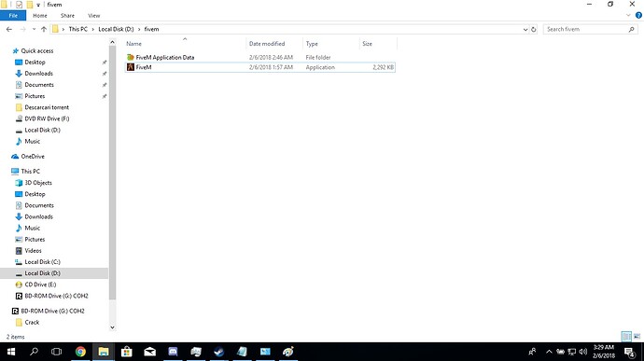Screen dimensions: 644x361
Task: Switch to the View ribbon tab
Action: (93, 16)
